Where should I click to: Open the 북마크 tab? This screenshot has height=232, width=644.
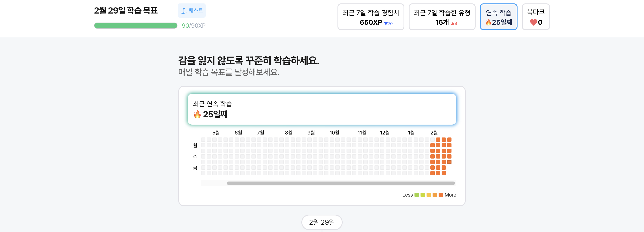coord(536,17)
